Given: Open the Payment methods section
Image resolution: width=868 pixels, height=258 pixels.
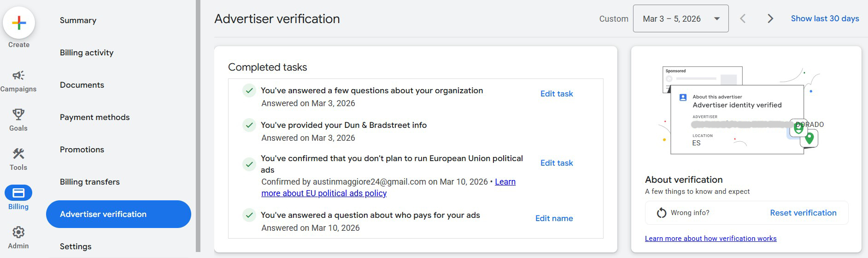Looking at the screenshot, I should [x=94, y=117].
